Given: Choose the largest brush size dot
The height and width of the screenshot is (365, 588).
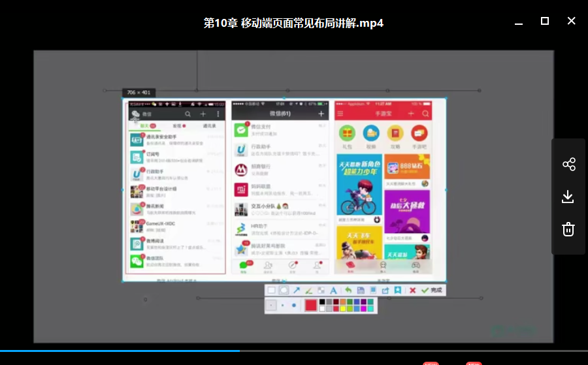Looking at the screenshot, I should click(293, 306).
